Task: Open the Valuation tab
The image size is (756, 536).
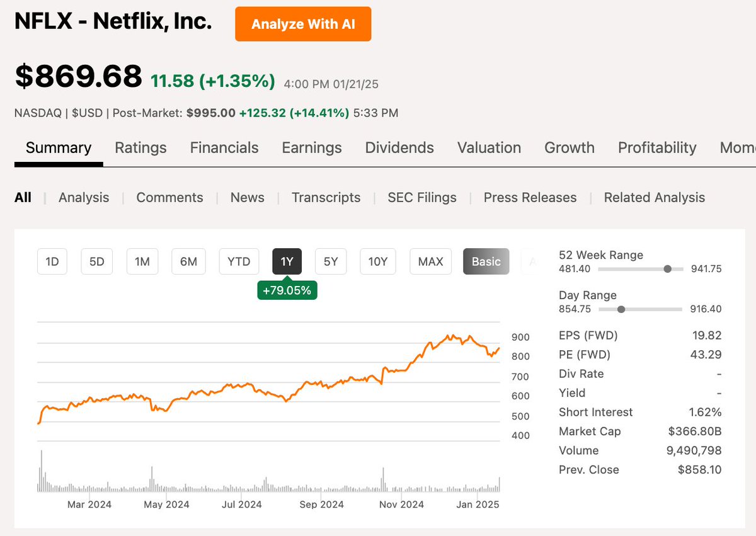Action: click(x=489, y=147)
